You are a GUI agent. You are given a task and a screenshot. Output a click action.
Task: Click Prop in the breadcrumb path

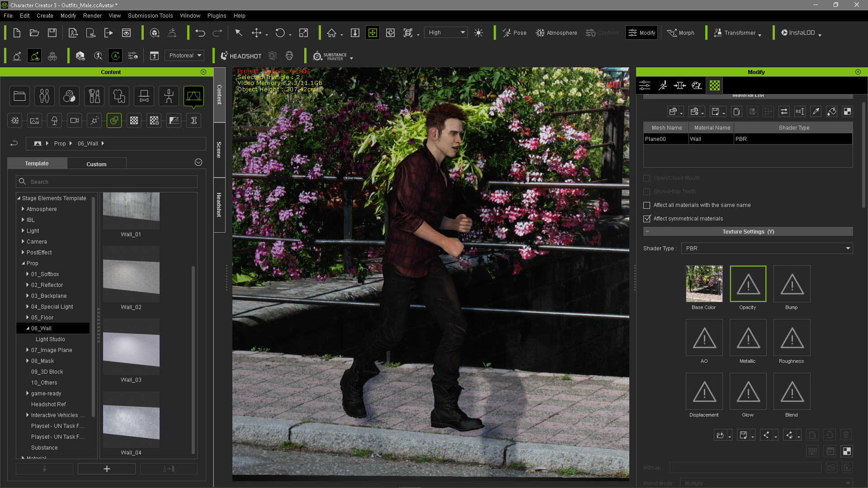[x=60, y=143]
